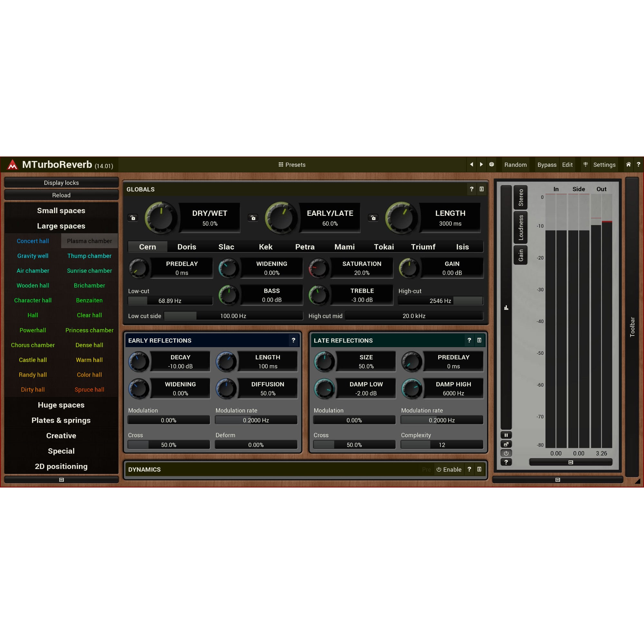Collapse the left preset panel bottom bar
The width and height of the screenshot is (644, 644).
[x=61, y=480]
